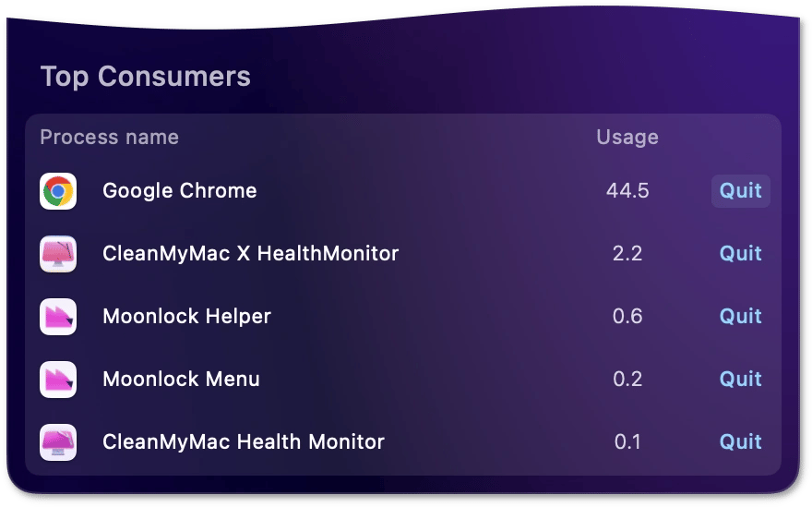Viewport: 812px width, 507px height.
Task: Select the Moonlock Helper process name
Action: coord(187,316)
